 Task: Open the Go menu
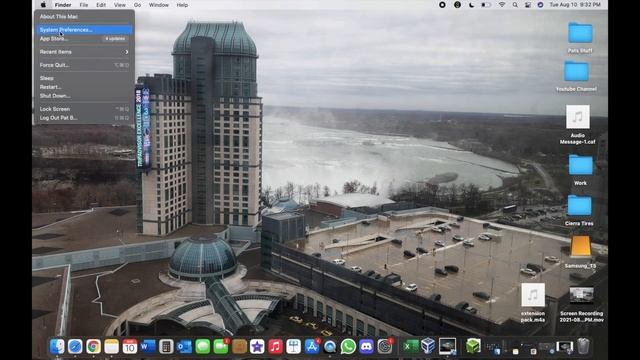click(138, 5)
